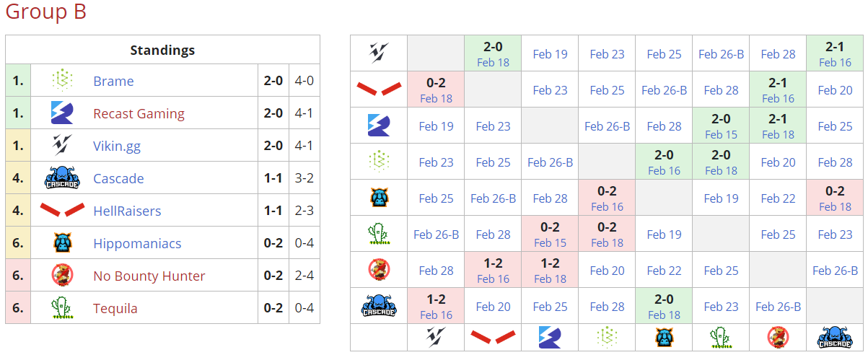Go to the Vikin.gg team link

click(x=117, y=146)
